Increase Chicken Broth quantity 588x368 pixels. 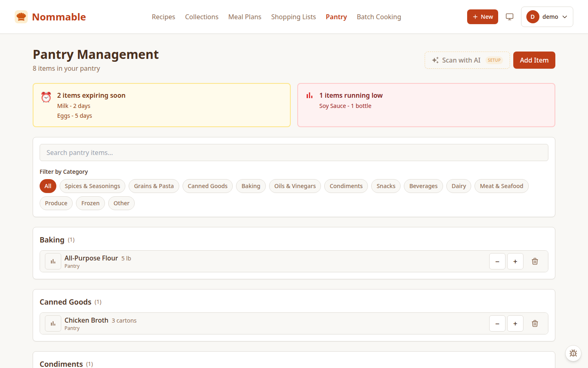coord(515,323)
